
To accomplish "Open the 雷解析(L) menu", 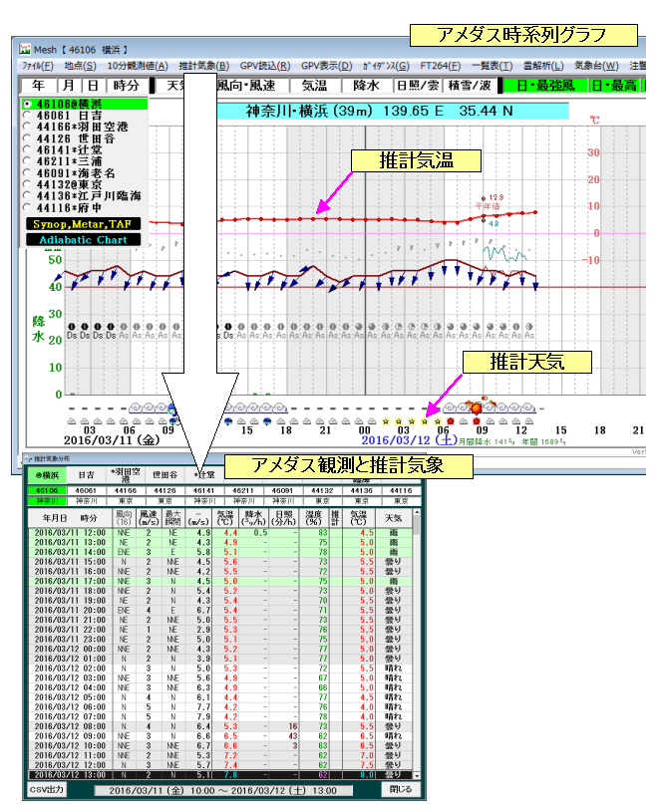I will (x=543, y=66).
